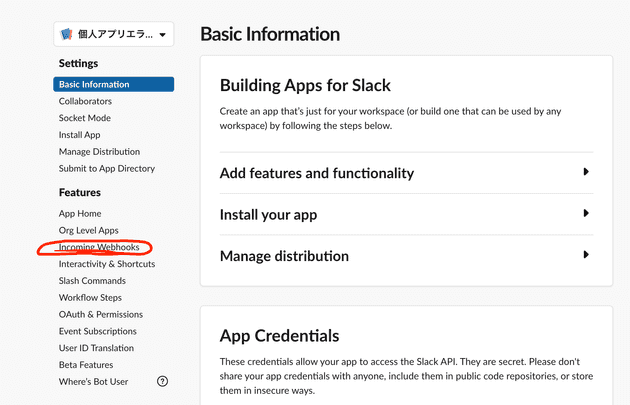Screen dimensions: 630x405
Task: Go to Socket Mode settings
Action: [x=85, y=118]
